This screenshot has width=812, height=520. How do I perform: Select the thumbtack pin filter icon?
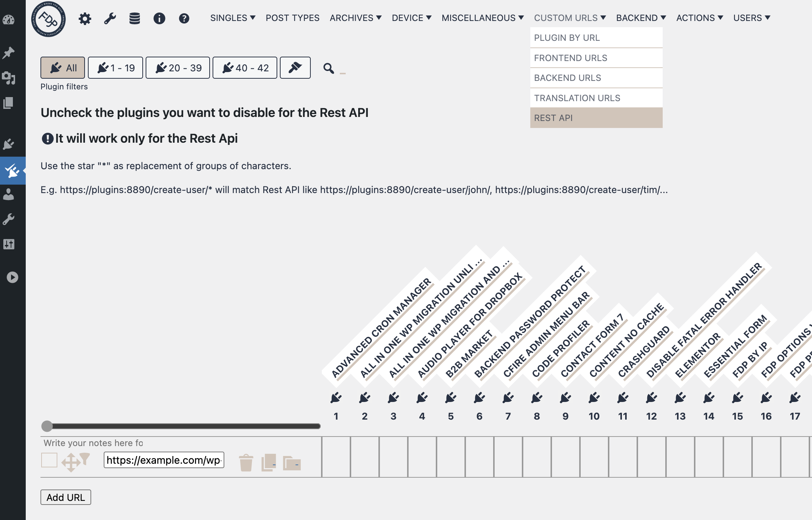pyautogui.click(x=295, y=67)
